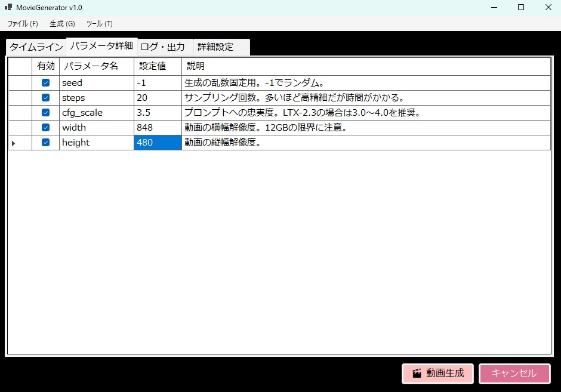
Task: Click the 設定値 column header
Action: tap(158, 66)
